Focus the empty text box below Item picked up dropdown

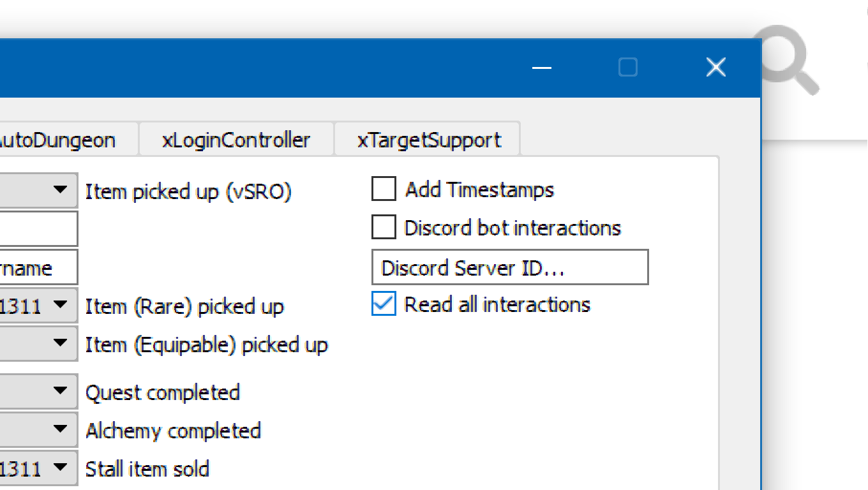(37, 228)
